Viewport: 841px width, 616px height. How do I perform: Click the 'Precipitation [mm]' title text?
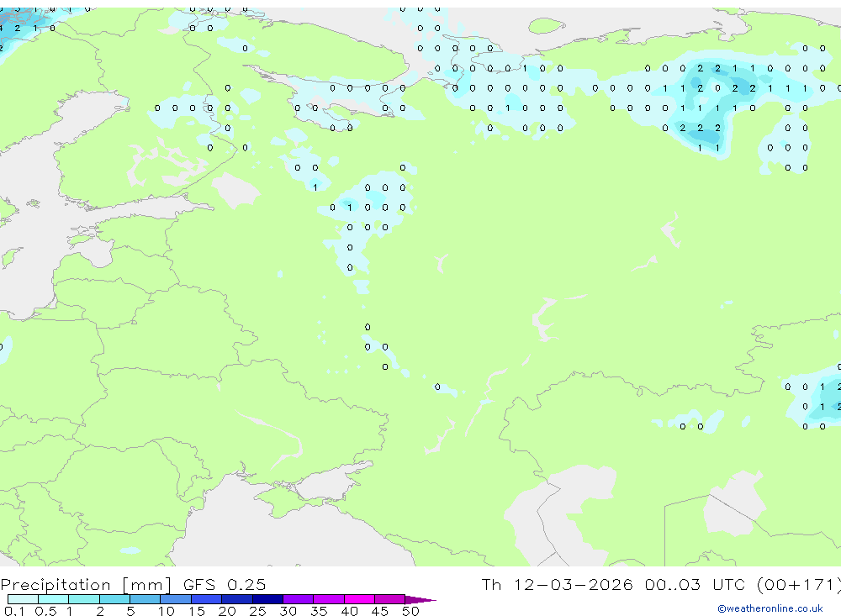86,585
